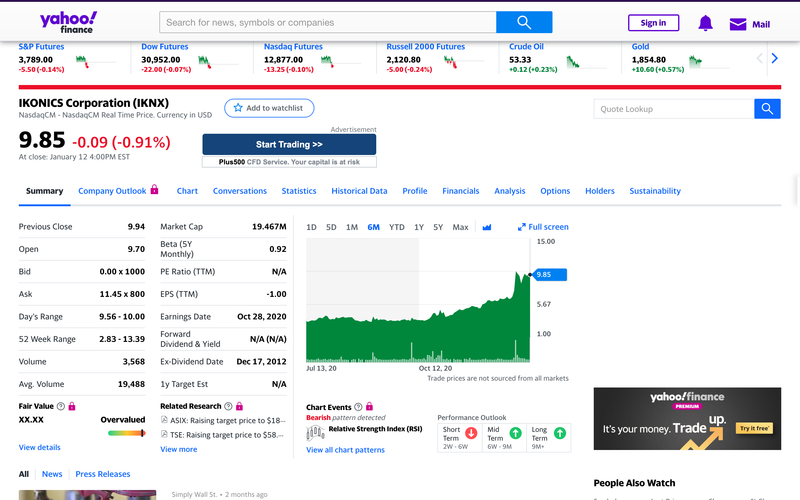Select the 5Y chart range

tap(438, 227)
